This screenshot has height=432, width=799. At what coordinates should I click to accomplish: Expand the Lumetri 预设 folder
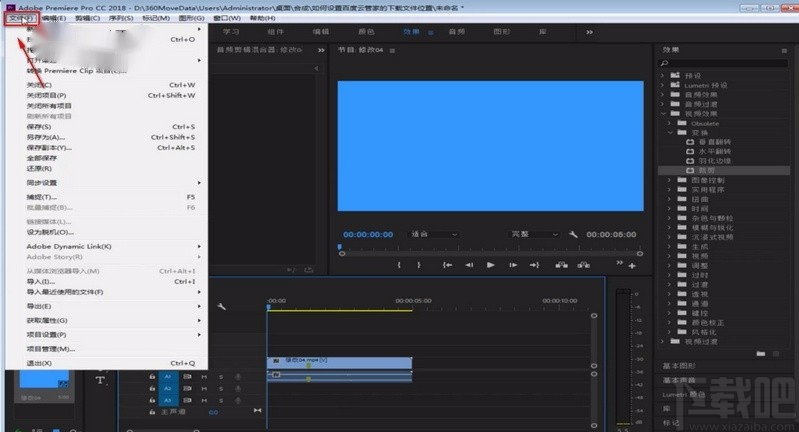[x=662, y=87]
